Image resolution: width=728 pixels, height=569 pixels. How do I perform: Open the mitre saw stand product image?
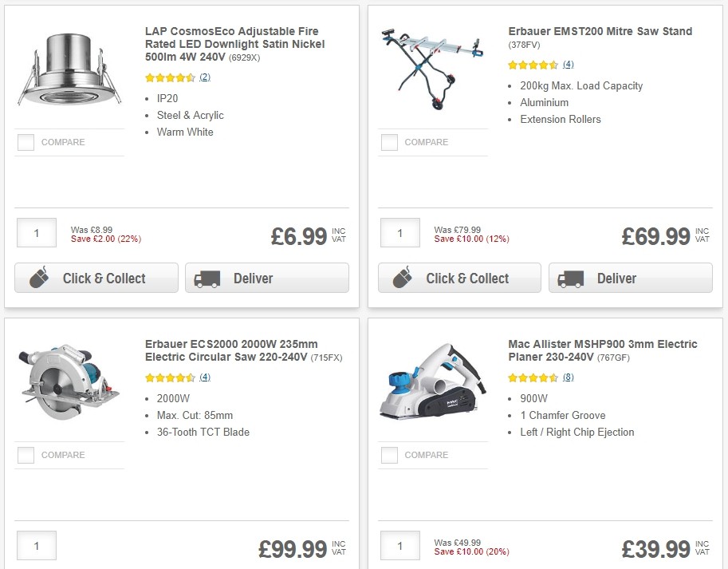tap(432, 68)
